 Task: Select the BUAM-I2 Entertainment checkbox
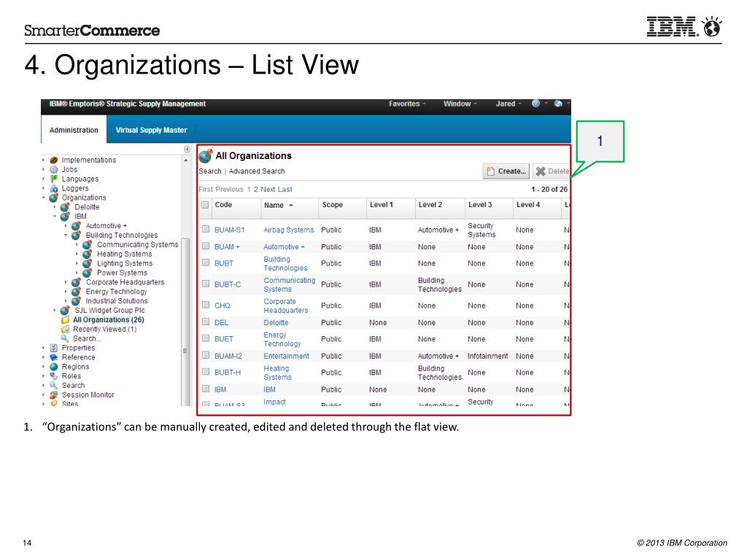pos(206,355)
